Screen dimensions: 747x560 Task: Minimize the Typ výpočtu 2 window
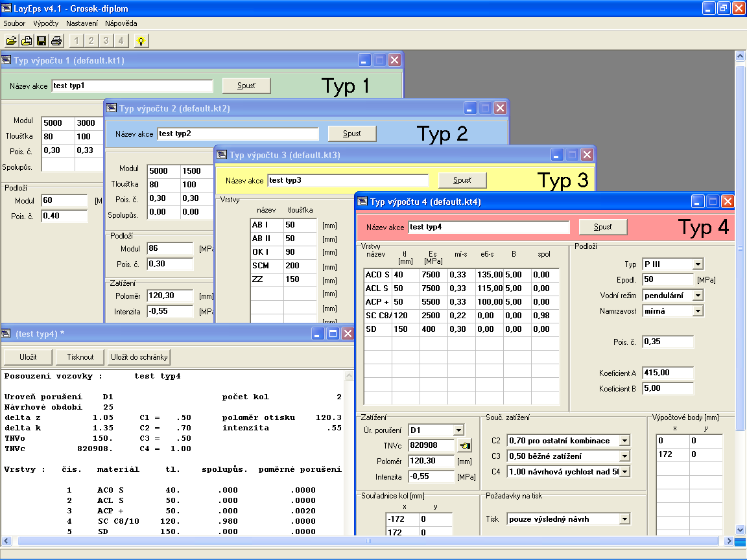tap(469, 108)
